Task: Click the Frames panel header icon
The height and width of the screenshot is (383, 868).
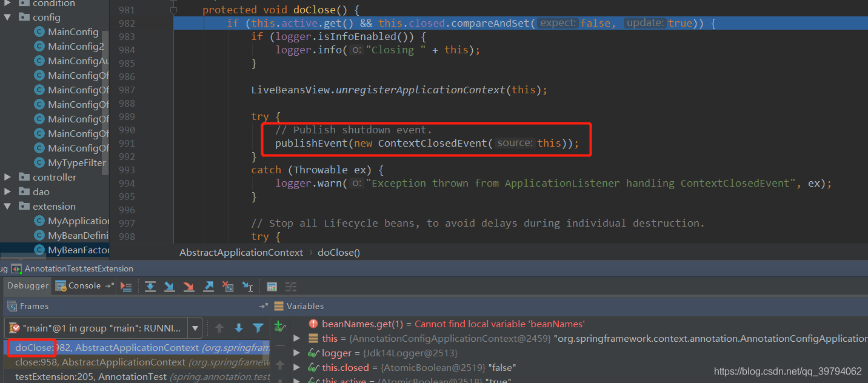Action: tap(12, 306)
